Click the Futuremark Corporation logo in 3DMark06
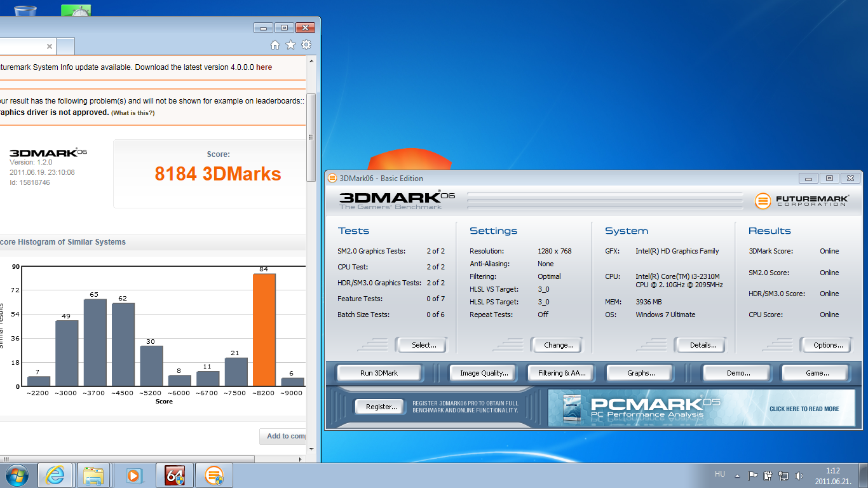Image resolution: width=868 pixels, height=488 pixels. pyautogui.click(x=802, y=201)
